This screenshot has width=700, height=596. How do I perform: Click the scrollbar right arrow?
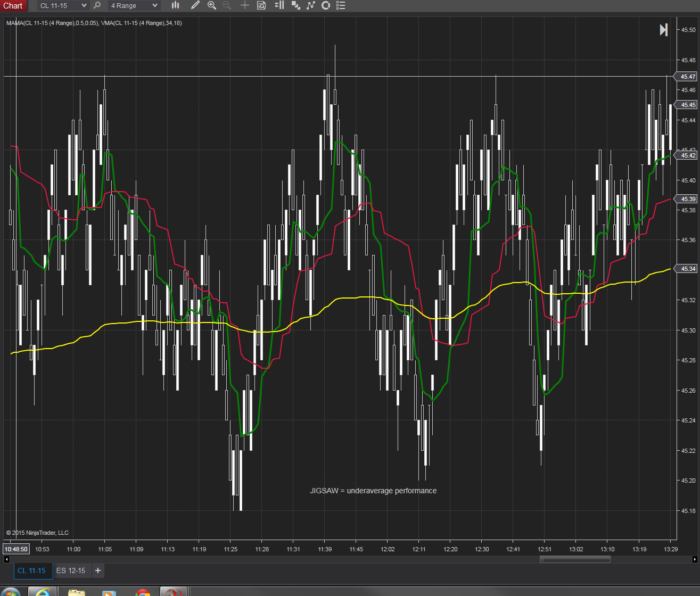click(695, 559)
